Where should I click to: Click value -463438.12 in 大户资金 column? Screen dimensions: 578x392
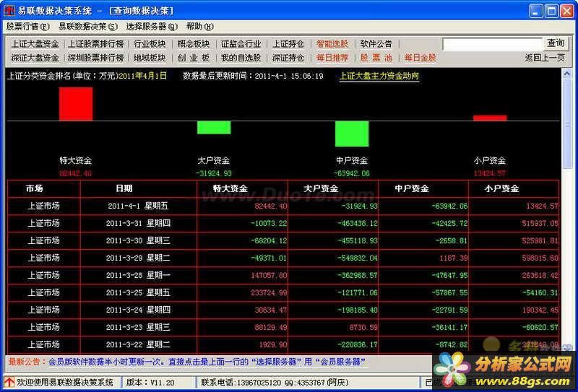[x=357, y=224]
